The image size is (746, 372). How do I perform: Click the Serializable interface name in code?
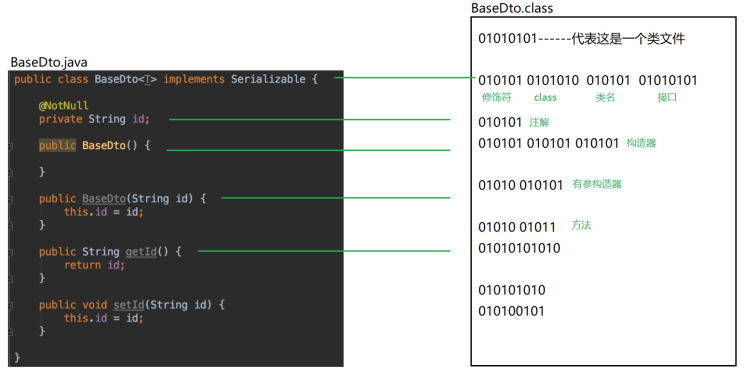[268, 79]
